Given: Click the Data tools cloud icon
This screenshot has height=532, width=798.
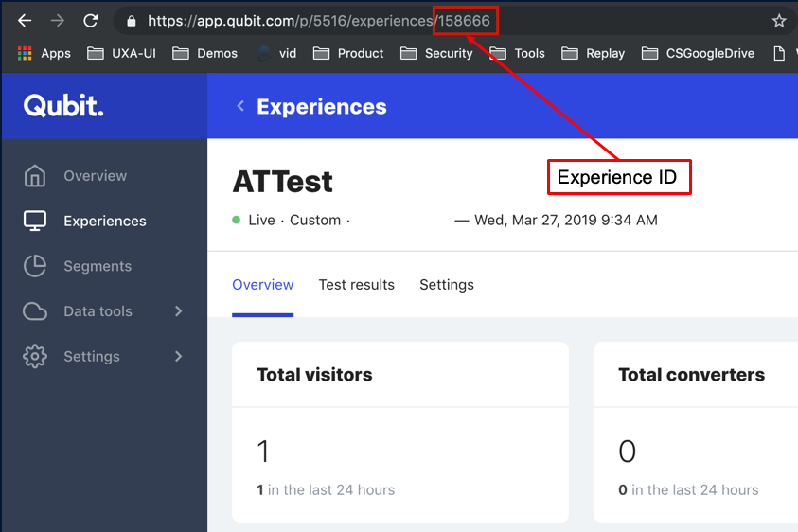Looking at the screenshot, I should click(x=35, y=311).
